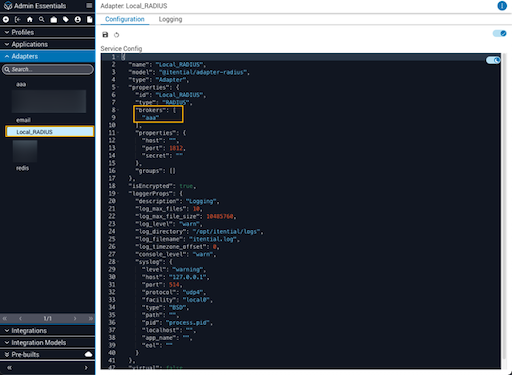Image resolution: width=512 pixels, height=375 pixels.
Task: Click the home icon in sidebar toolbar
Action: (30, 20)
